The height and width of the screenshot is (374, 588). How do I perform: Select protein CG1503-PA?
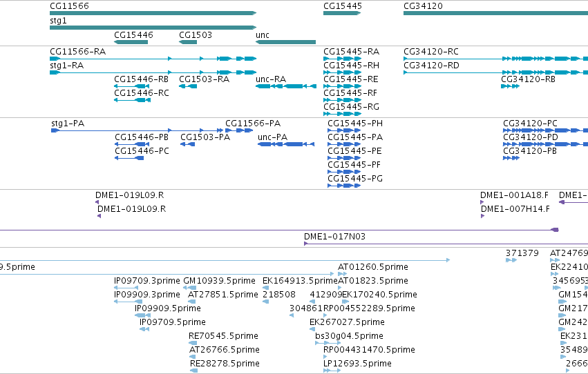click(187, 144)
